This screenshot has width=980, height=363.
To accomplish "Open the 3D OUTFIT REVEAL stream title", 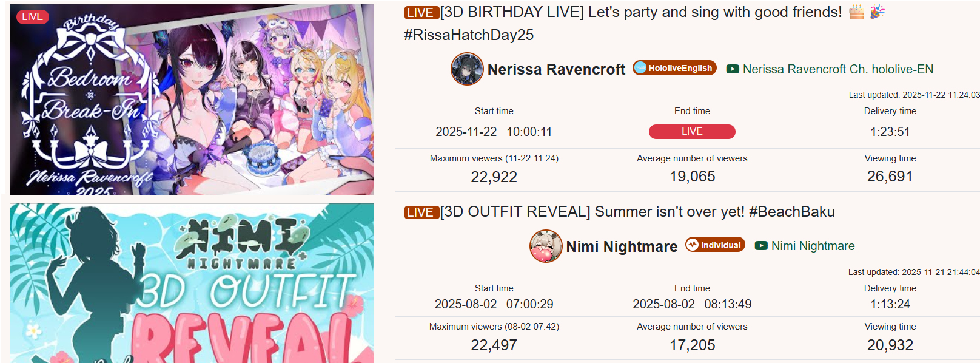I will click(x=637, y=212).
